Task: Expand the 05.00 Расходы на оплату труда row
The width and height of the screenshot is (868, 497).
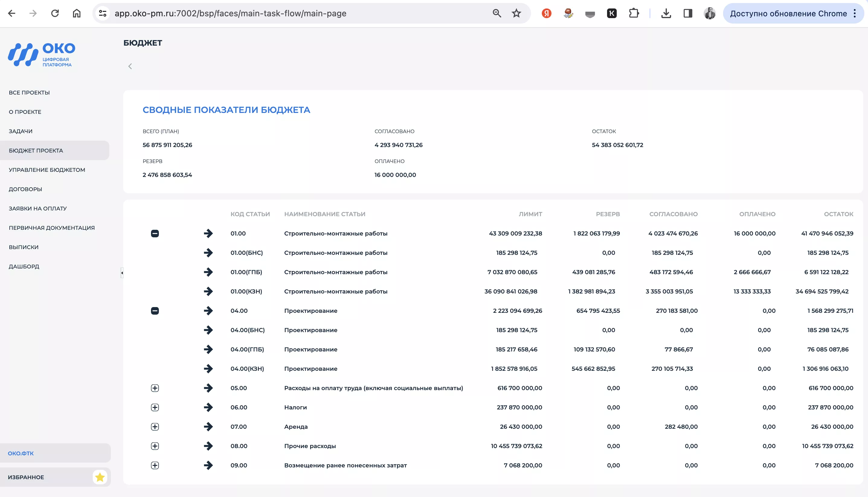Action: click(x=155, y=388)
